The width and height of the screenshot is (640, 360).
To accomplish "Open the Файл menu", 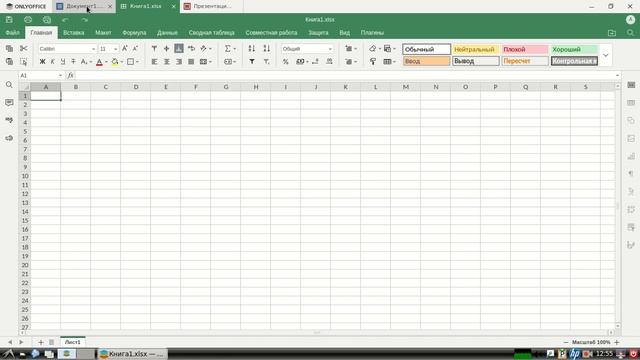I will pos(12,33).
